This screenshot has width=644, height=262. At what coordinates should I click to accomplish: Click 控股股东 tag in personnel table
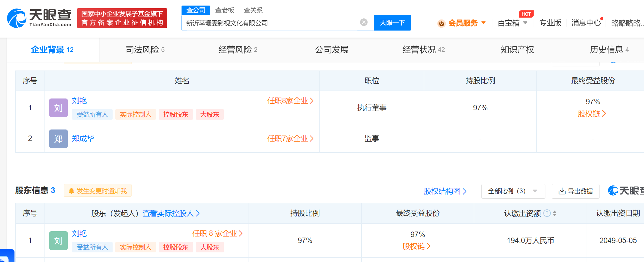176,114
